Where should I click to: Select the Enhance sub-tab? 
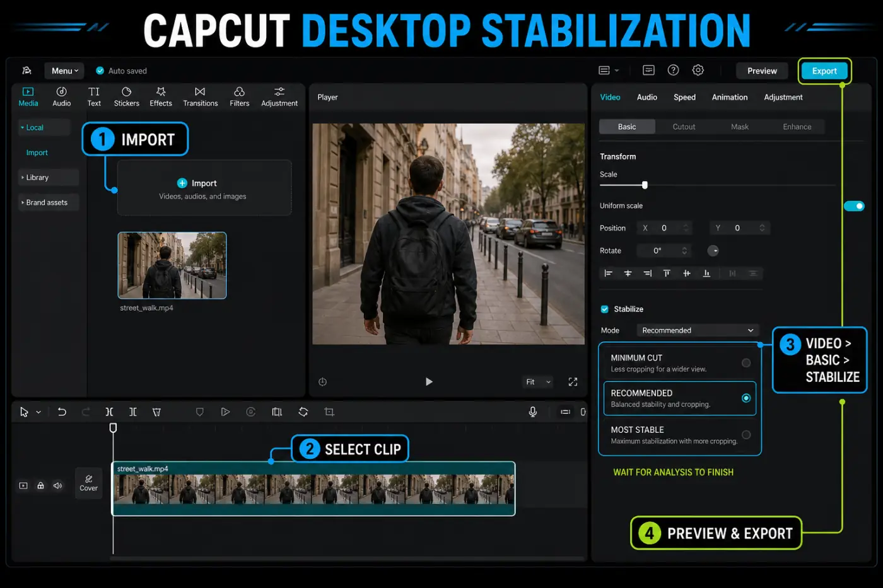pyautogui.click(x=797, y=127)
